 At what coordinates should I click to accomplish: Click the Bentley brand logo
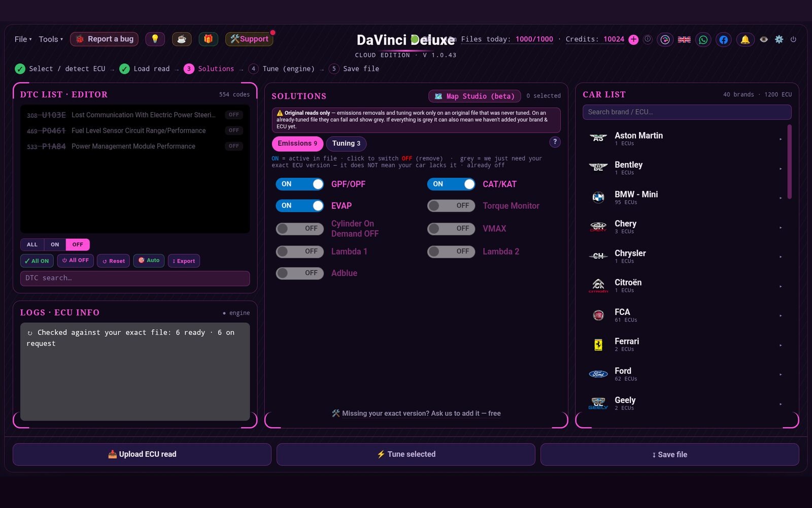pyautogui.click(x=598, y=168)
